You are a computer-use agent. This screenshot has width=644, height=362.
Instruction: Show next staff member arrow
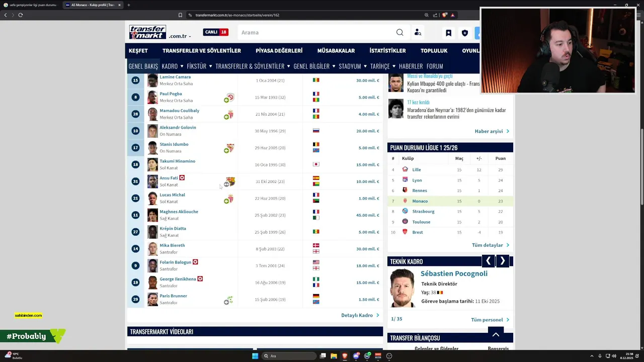click(x=502, y=261)
